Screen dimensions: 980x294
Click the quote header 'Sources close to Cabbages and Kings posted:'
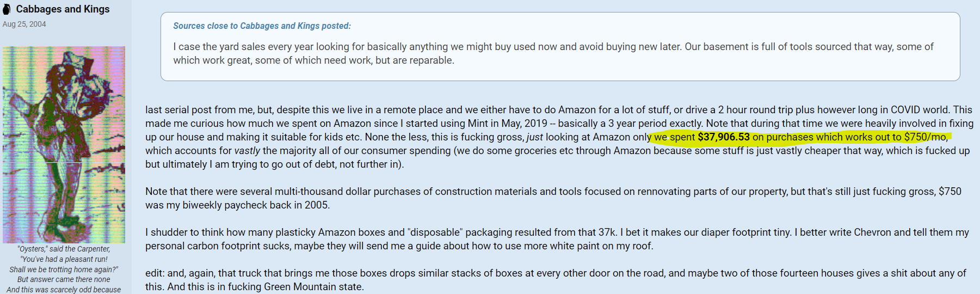coord(262,26)
